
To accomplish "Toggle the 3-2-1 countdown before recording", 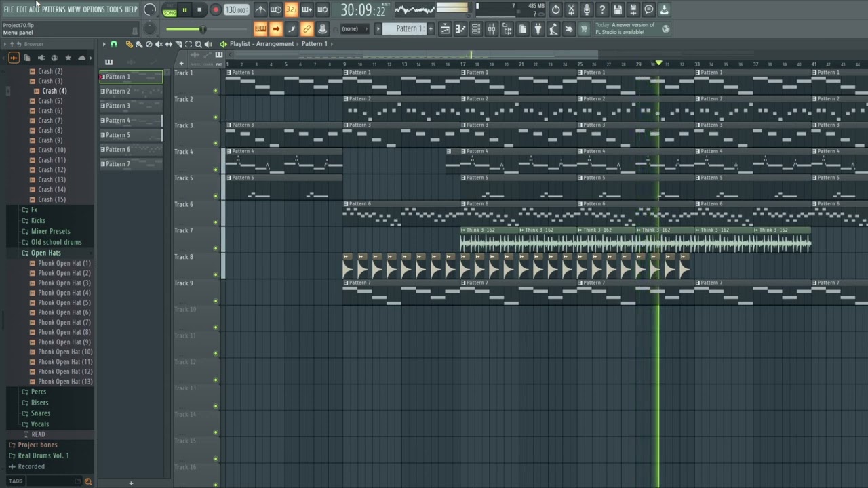I will pos(292,9).
